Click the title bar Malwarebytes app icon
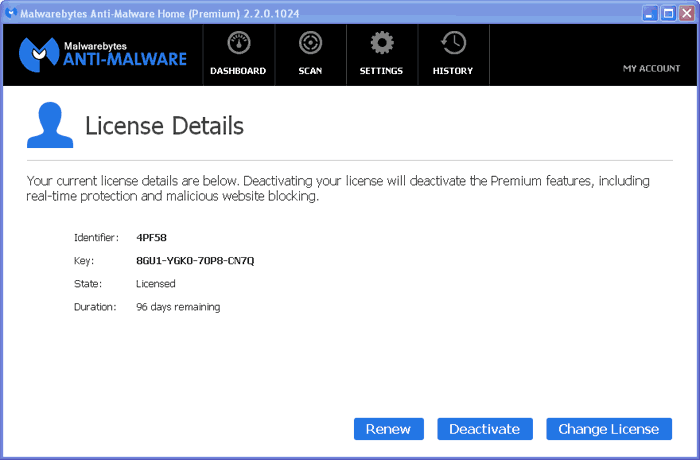 11,13
